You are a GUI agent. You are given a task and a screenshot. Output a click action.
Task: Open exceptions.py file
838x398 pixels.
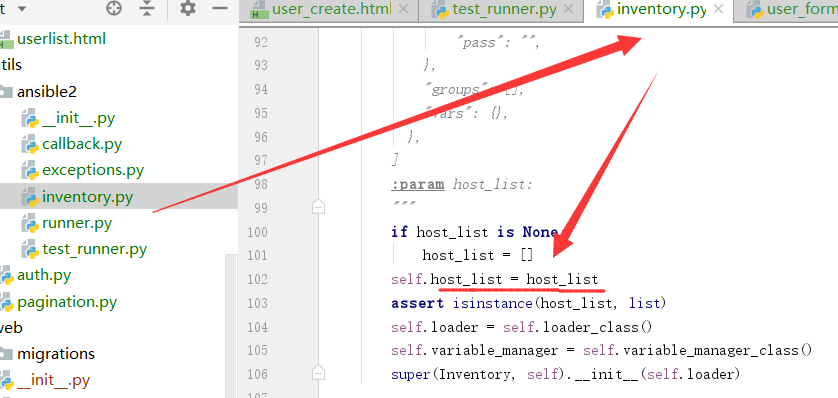click(93, 170)
